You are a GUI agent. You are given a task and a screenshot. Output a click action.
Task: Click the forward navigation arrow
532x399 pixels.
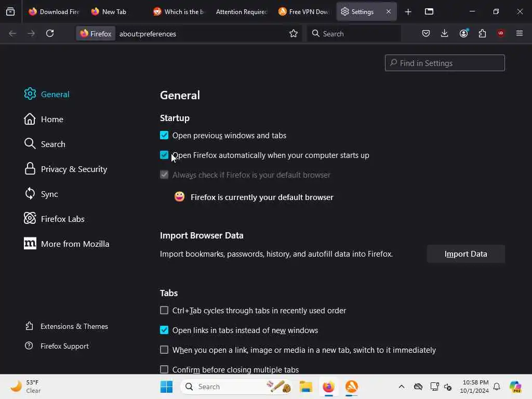coord(31,33)
